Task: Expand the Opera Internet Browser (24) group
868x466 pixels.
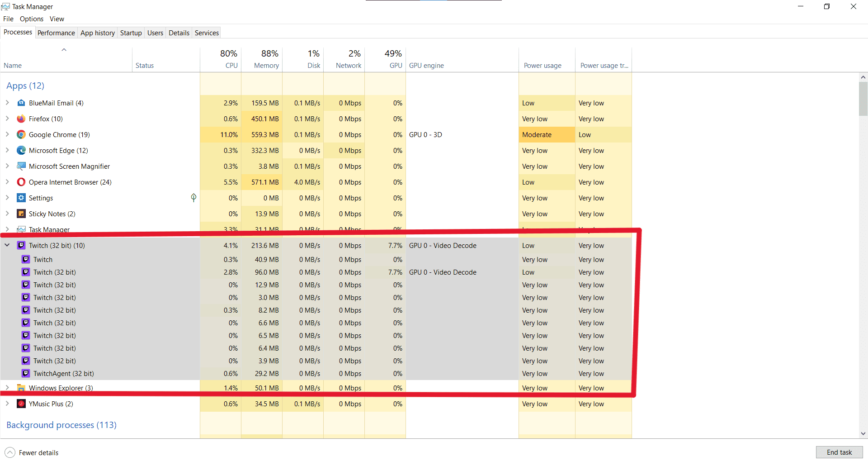Action: 7,182
